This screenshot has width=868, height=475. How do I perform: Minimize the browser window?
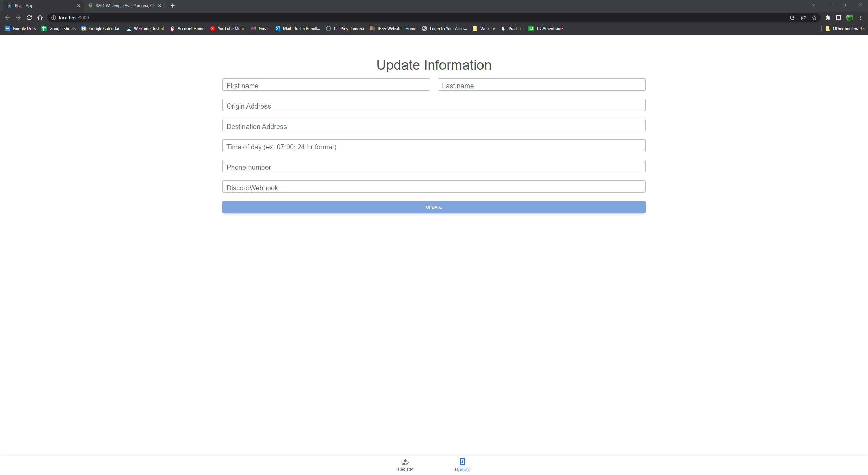tap(829, 5)
